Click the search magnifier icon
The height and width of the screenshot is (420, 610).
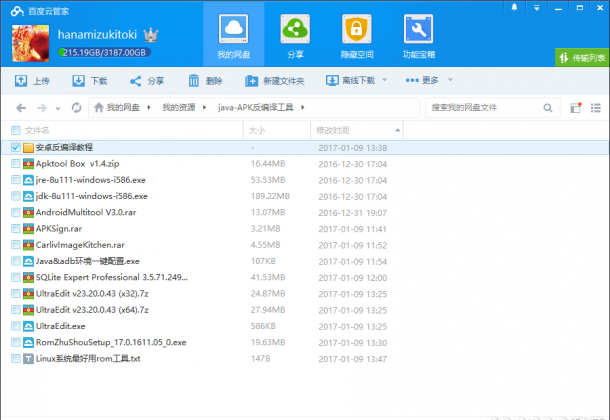tap(548, 108)
